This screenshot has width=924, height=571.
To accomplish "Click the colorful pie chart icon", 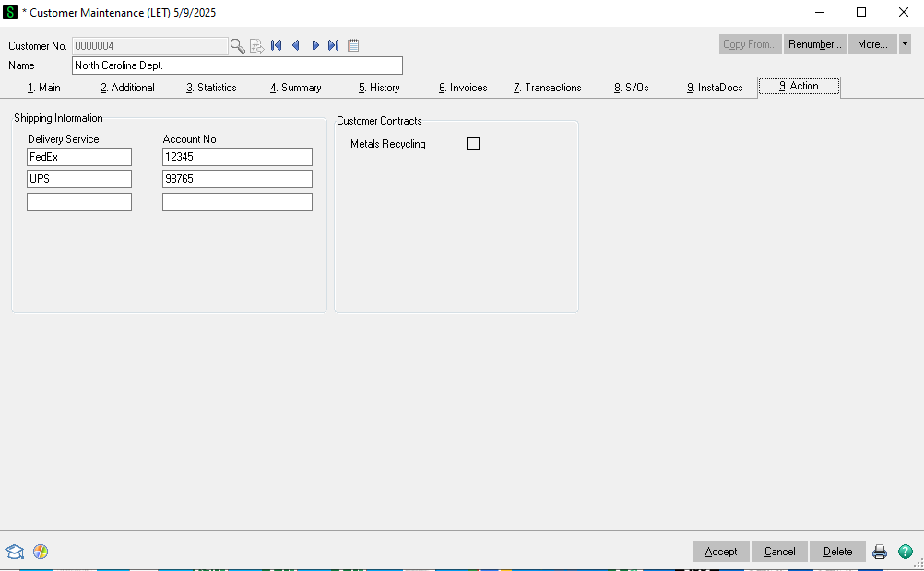I will (x=41, y=552).
